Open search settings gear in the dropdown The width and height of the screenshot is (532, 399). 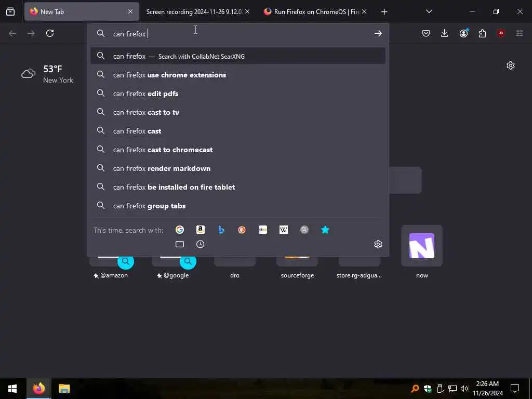(378, 244)
